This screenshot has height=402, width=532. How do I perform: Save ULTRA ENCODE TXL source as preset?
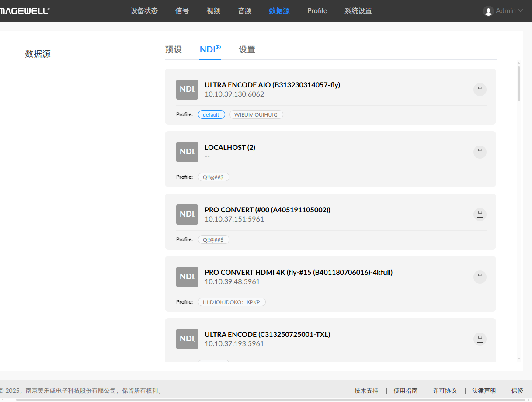[480, 339]
